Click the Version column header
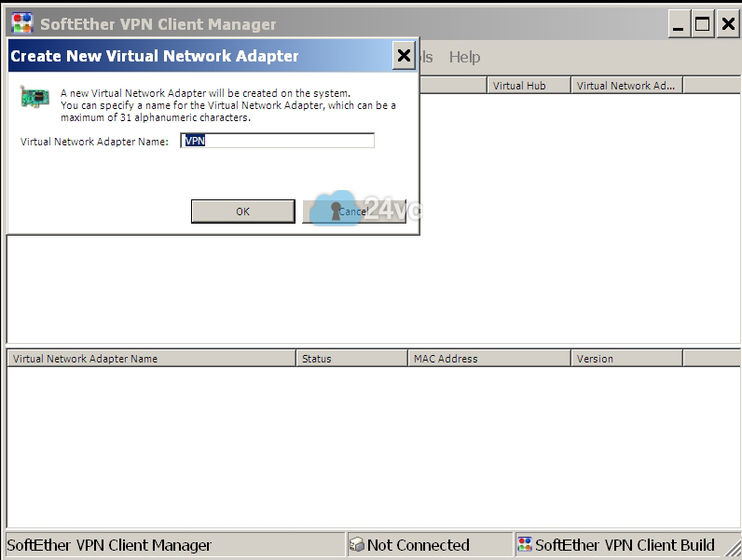Viewport: 742px width, 560px height. point(626,359)
